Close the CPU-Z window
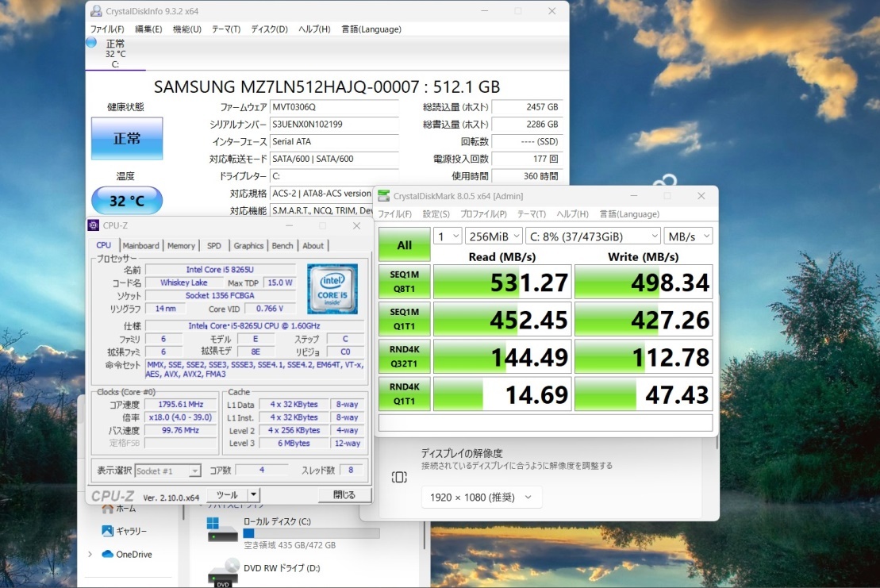 (356, 225)
